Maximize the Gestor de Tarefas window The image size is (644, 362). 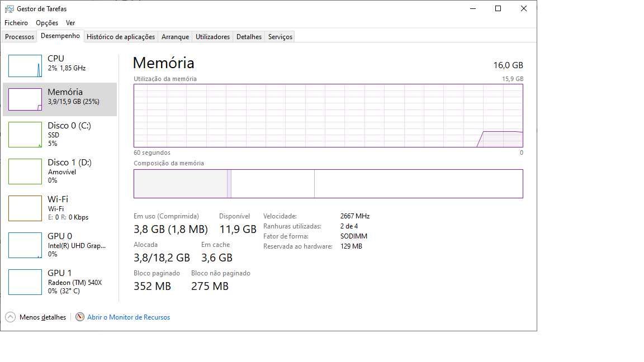(x=498, y=8)
